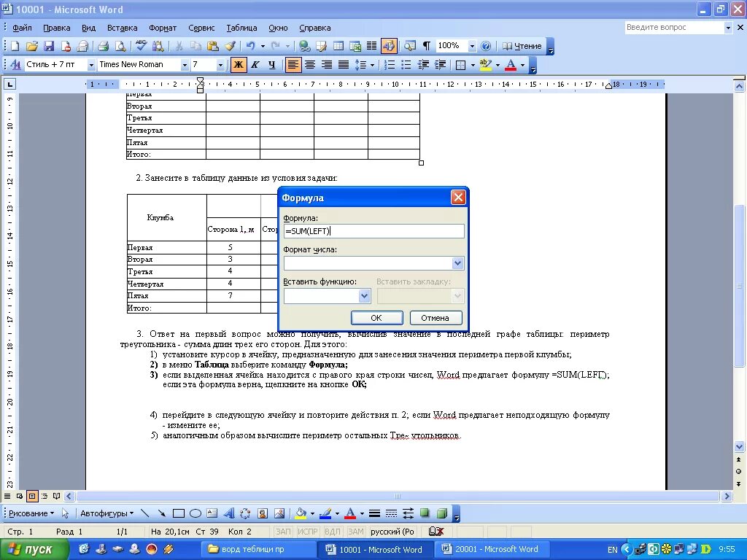Image resolution: width=747 pixels, height=560 pixels.
Task: Toggle the Drawing toolbar button
Action: (389, 46)
